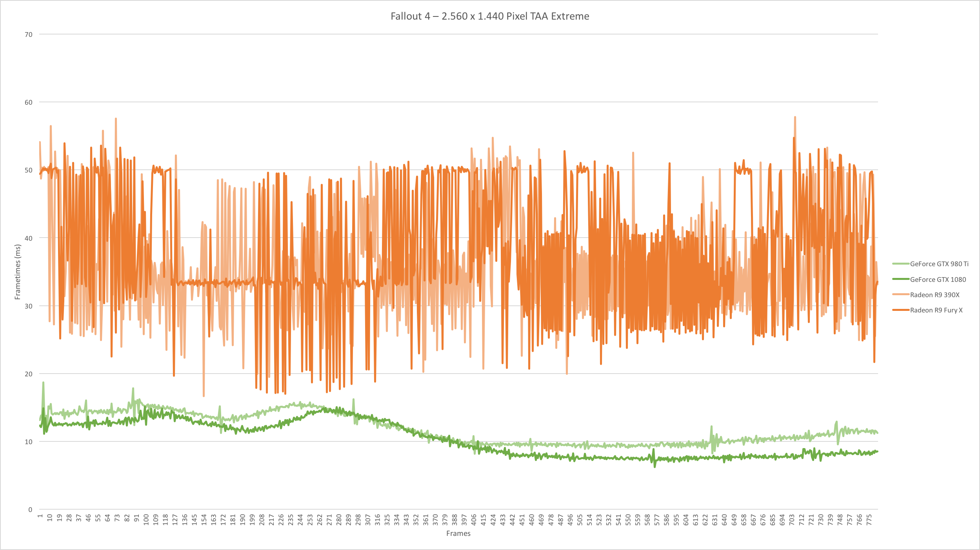
Task: Click the dark green GTX 1080 legend line
Action: (901, 279)
